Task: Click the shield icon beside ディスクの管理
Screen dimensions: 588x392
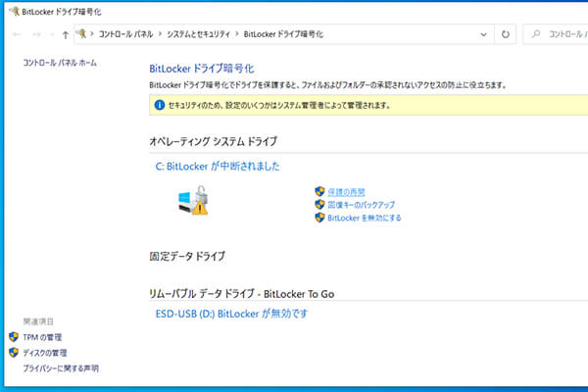Action: [14, 352]
